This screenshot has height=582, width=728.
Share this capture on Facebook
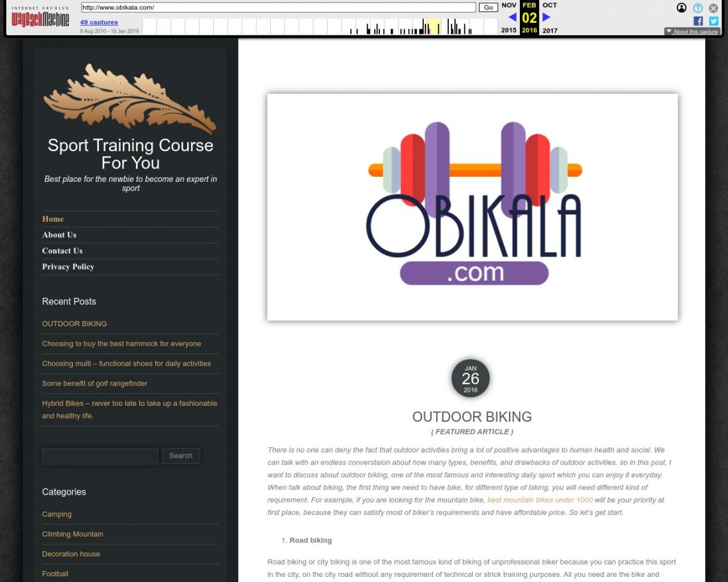tap(698, 21)
